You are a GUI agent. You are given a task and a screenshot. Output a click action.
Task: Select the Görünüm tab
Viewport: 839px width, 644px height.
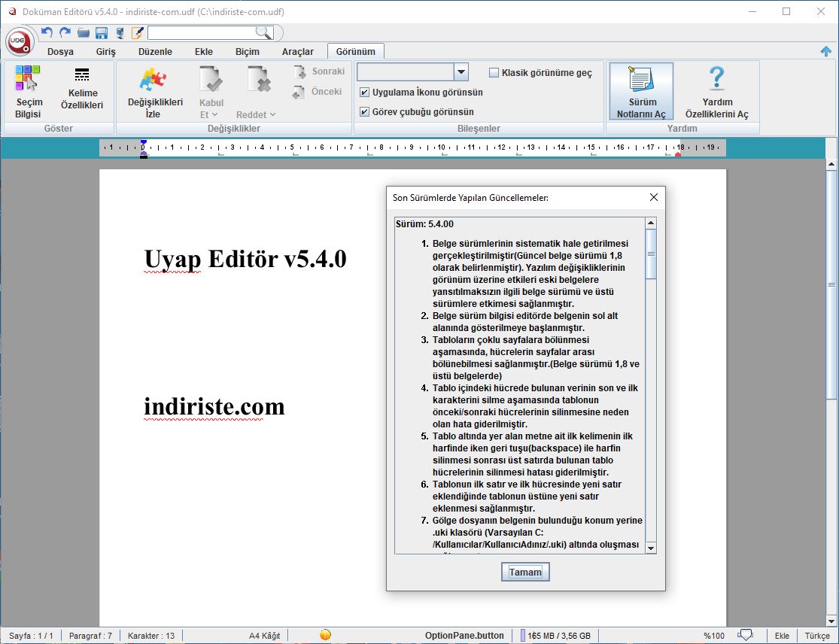point(356,51)
